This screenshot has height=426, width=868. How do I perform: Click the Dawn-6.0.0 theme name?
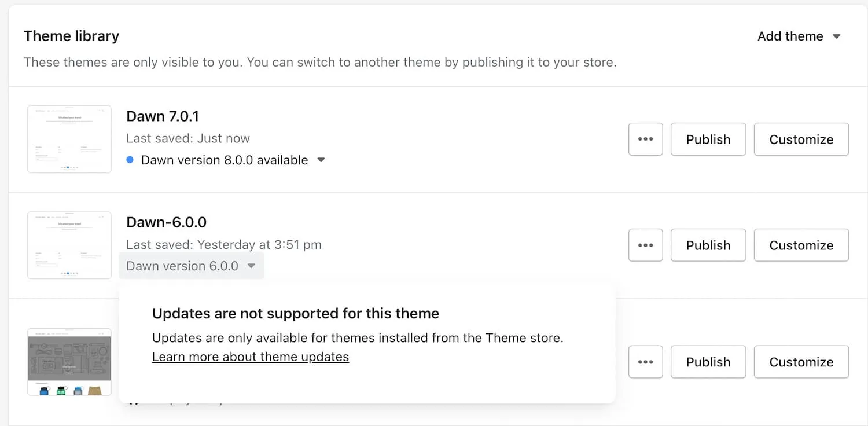coord(167,222)
